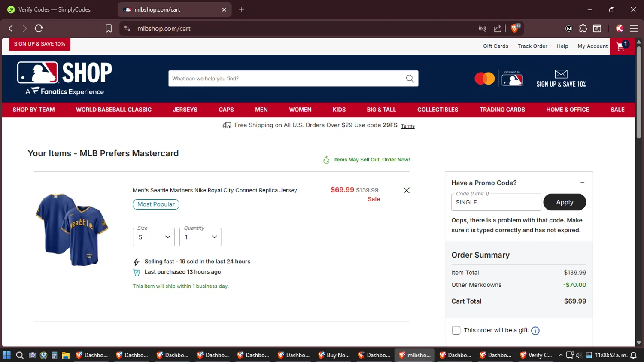Open Trading Cards menu item
This screenshot has width=644, height=362.
(502, 110)
